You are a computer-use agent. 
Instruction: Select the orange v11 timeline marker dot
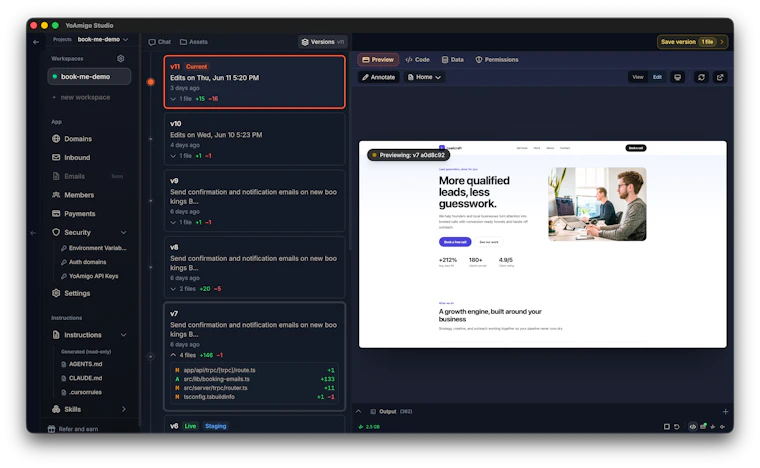pos(151,82)
